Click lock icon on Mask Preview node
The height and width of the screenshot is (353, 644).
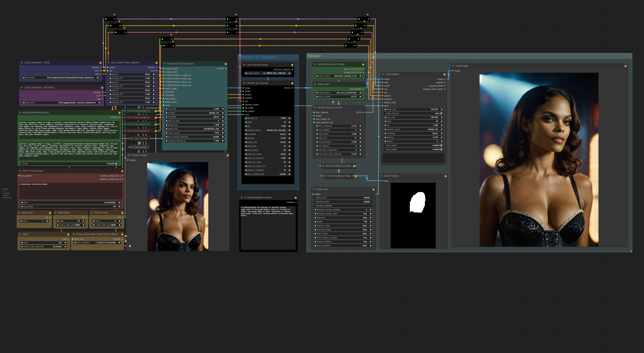(x=445, y=176)
